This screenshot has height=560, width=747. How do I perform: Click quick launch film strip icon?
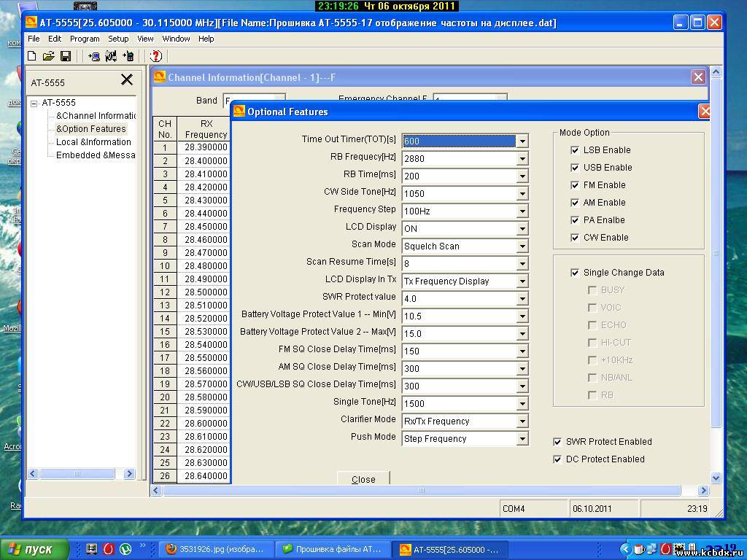coord(91,549)
